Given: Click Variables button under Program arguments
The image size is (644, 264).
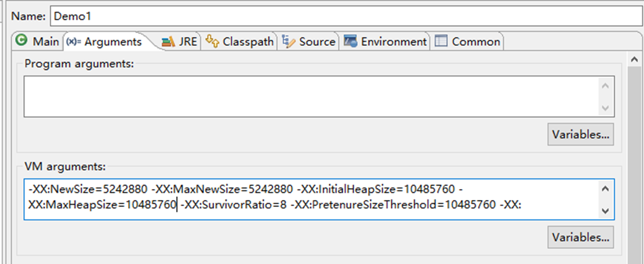Looking at the screenshot, I should [581, 135].
